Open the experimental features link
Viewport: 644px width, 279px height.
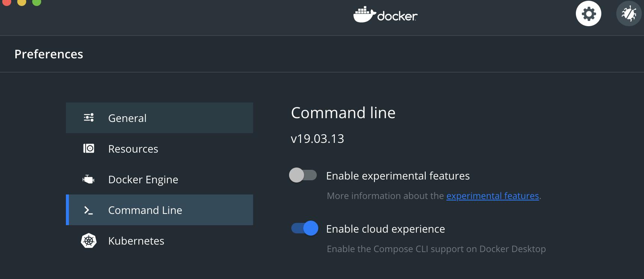pos(492,196)
